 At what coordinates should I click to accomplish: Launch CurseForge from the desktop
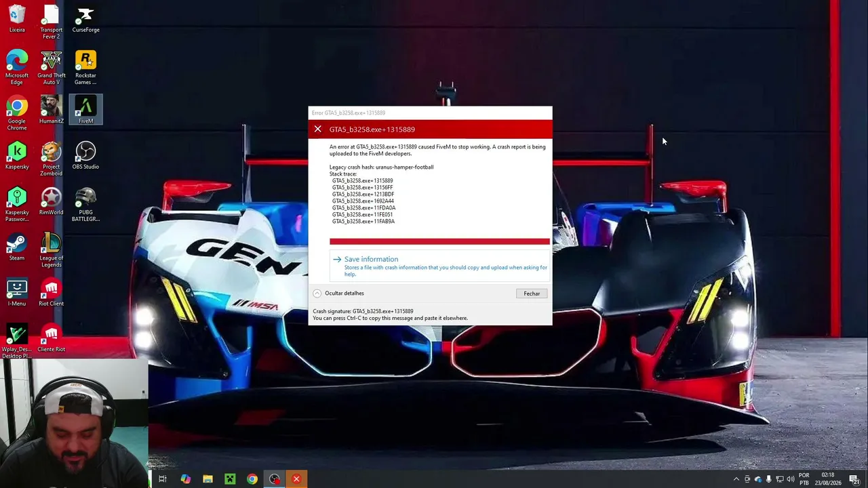click(85, 19)
